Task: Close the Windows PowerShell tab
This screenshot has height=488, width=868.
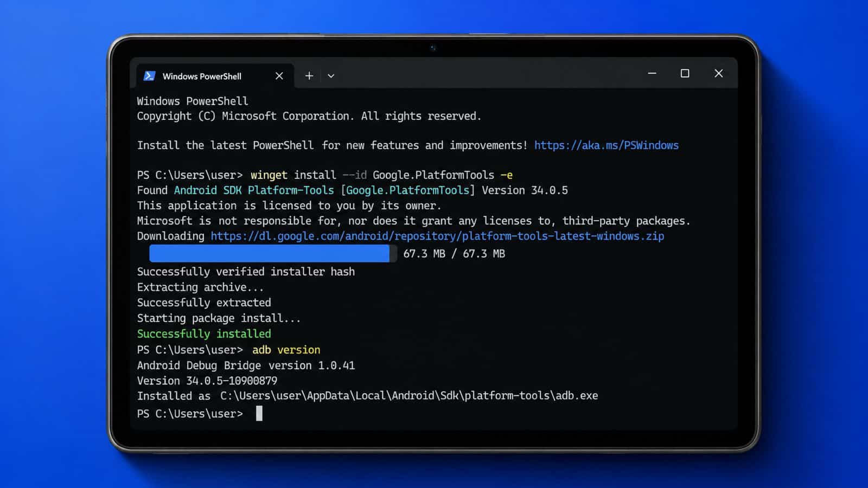Action: click(279, 76)
